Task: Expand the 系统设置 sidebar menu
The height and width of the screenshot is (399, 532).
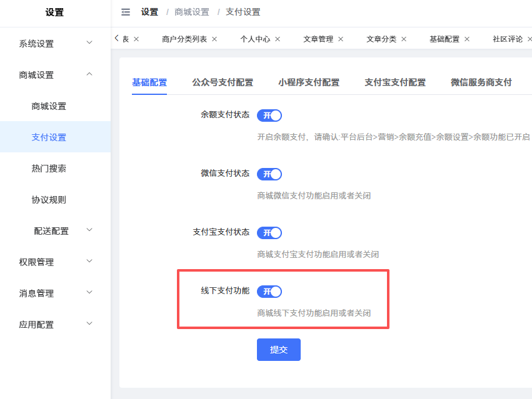Action: point(55,44)
